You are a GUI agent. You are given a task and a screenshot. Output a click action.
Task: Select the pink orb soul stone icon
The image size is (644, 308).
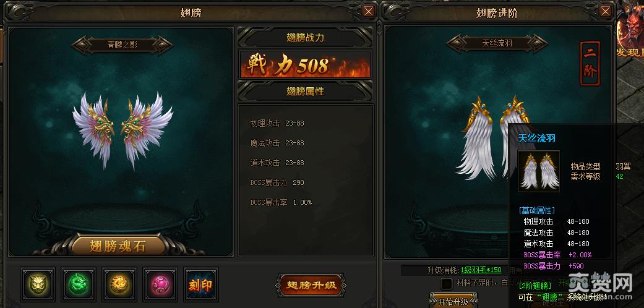click(160, 284)
